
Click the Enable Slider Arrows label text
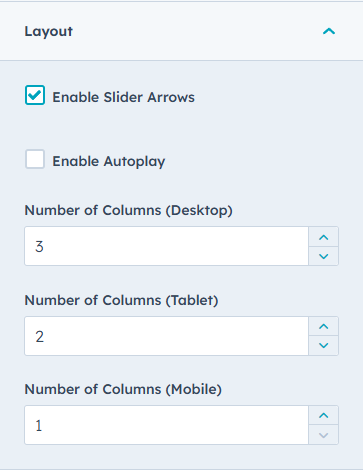123,97
